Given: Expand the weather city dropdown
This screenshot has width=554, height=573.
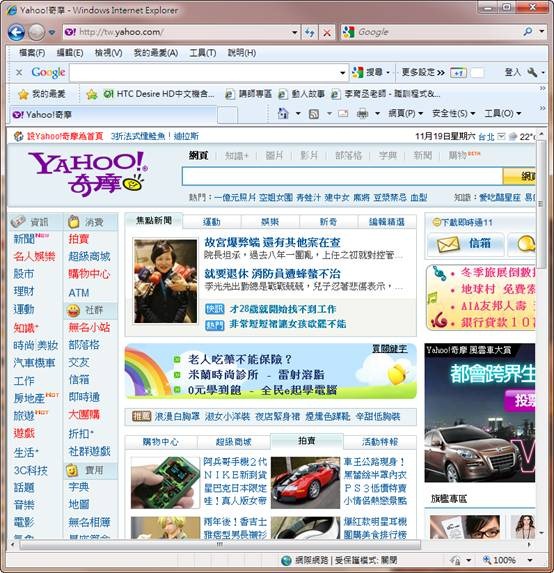Looking at the screenshot, I should [502, 137].
